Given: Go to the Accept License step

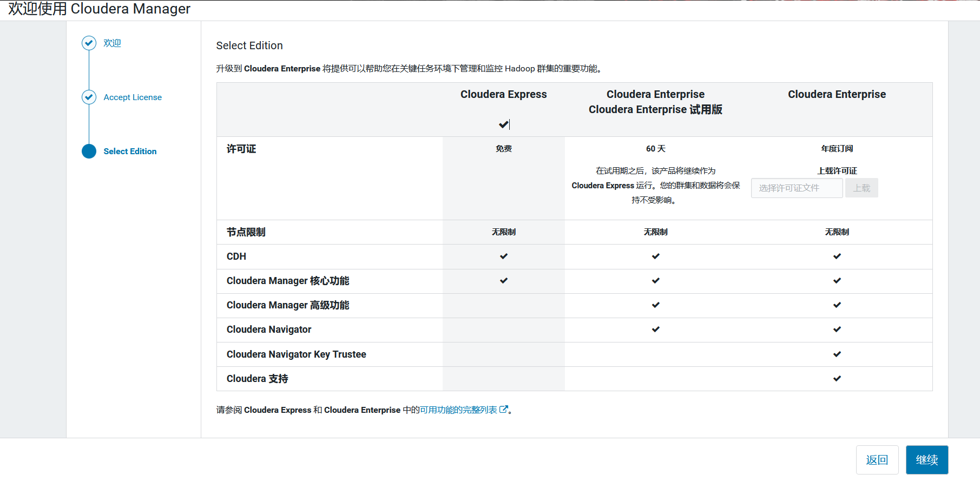Looking at the screenshot, I should tap(133, 97).
